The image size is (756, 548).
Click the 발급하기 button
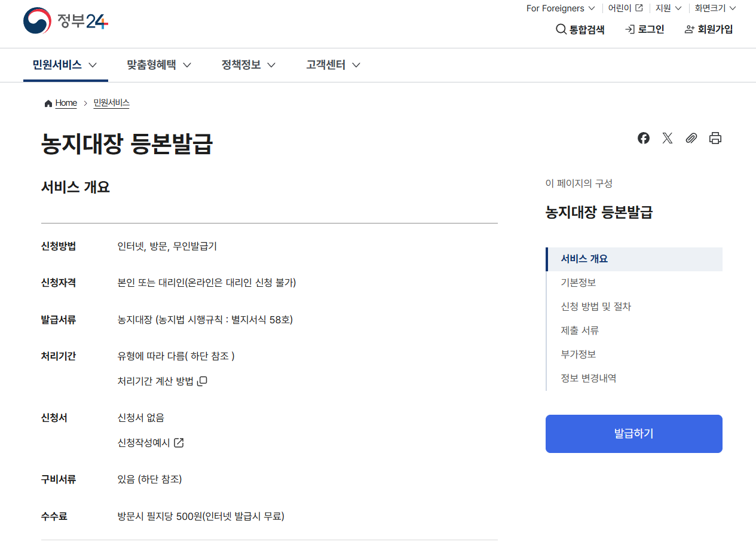click(633, 433)
